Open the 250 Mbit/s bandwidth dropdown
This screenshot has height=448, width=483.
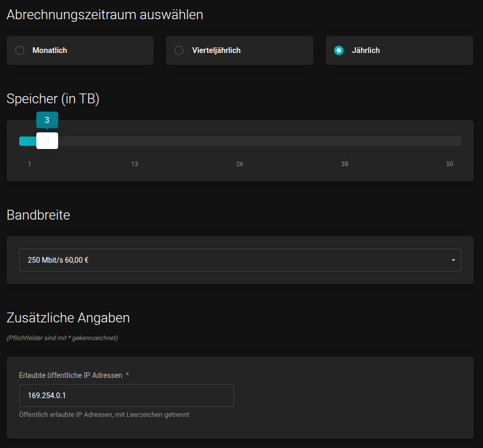(240, 260)
